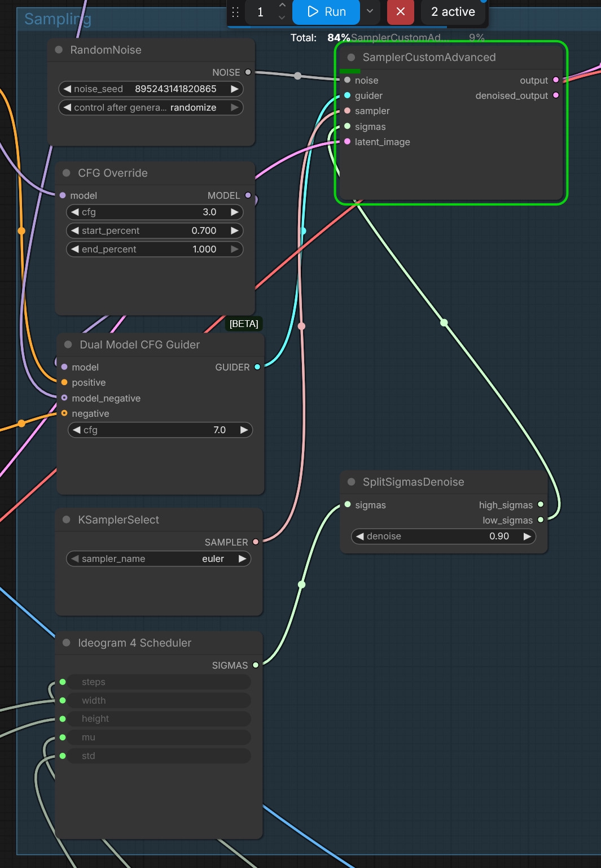601x868 pixels.
Task: Click the sampler input socket on SamplerCustomAdvanced
Action: (348, 111)
